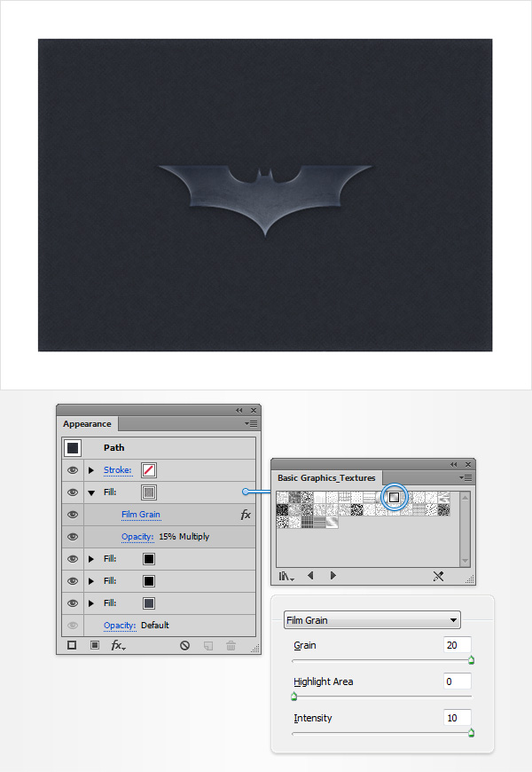Toggle dimmed eye on Opacity Default row
Viewport: 532px width, 772px height.
tap(73, 626)
